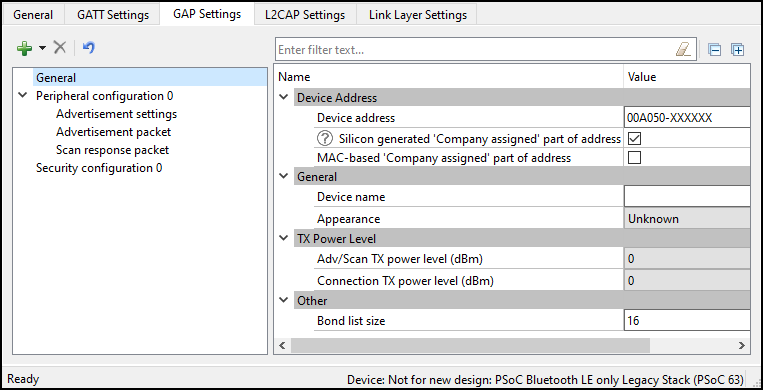Select Advertisement settings tree item
The height and width of the screenshot is (390, 763).
[116, 114]
